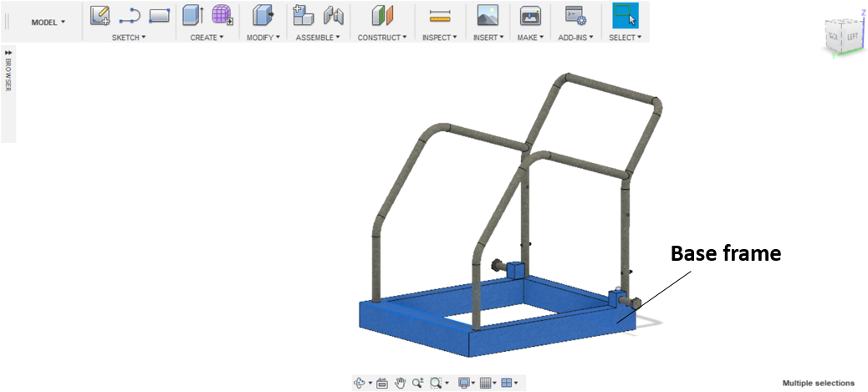Open the MODIFY menu dropdown
The height and width of the screenshot is (392, 868).
pyautogui.click(x=263, y=38)
